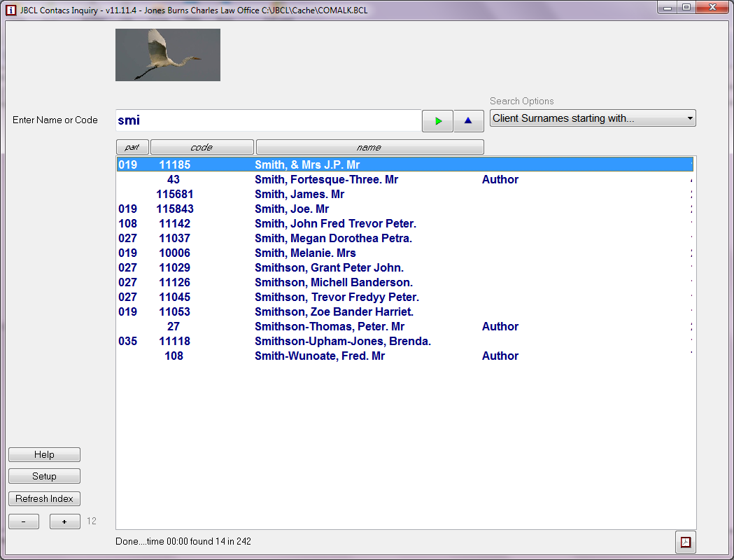This screenshot has height=560, width=734.
Task: Sort by the 'code' column header
Action: point(202,147)
